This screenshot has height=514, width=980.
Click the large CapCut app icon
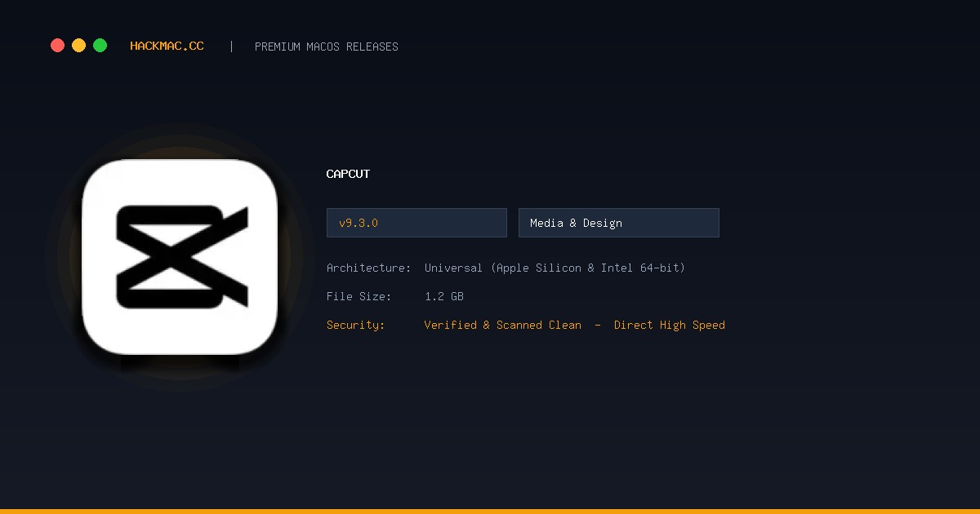pos(180,257)
